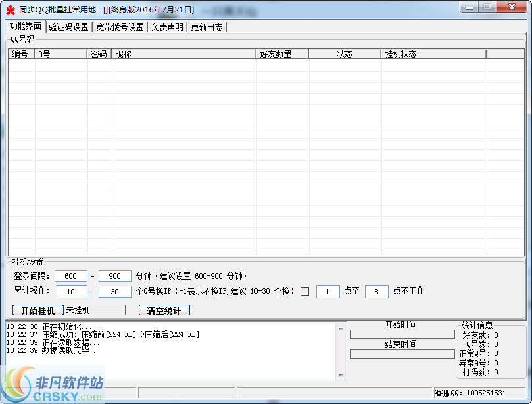
Task: Click the 开始时间 display field
Action: tap(402, 334)
